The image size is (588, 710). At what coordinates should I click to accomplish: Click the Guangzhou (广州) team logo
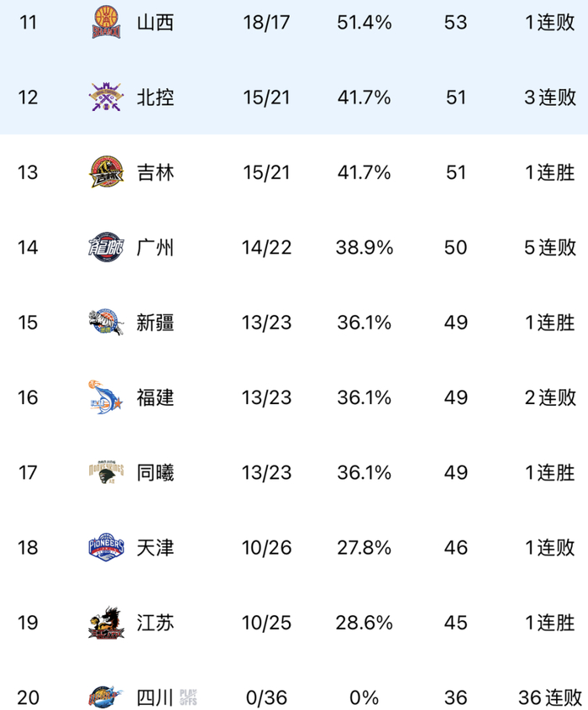(x=106, y=248)
